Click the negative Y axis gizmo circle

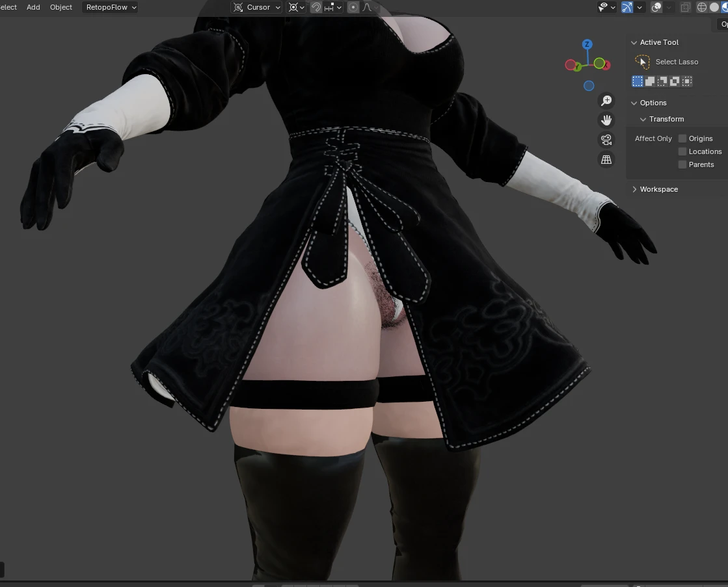click(x=599, y=63)
